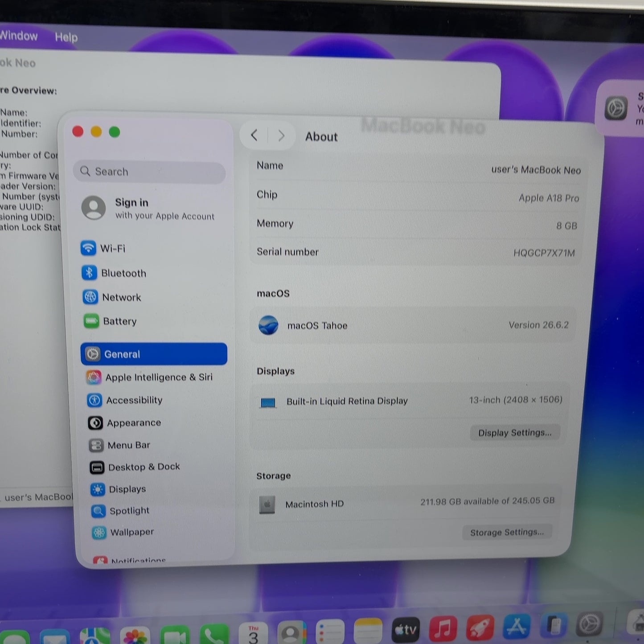Open Spotlight settings from the sidebar
The width and height of the screenshot is (644, 644).
pos(120,510)
